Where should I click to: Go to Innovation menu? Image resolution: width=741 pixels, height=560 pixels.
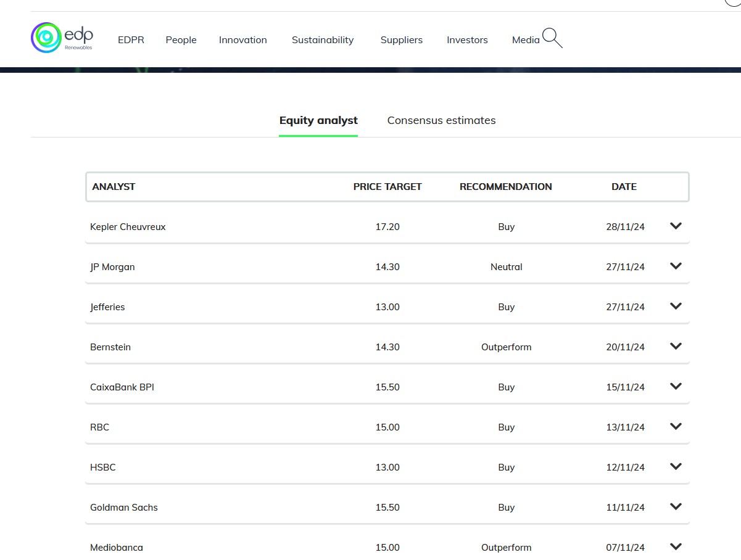coord(242,40)
